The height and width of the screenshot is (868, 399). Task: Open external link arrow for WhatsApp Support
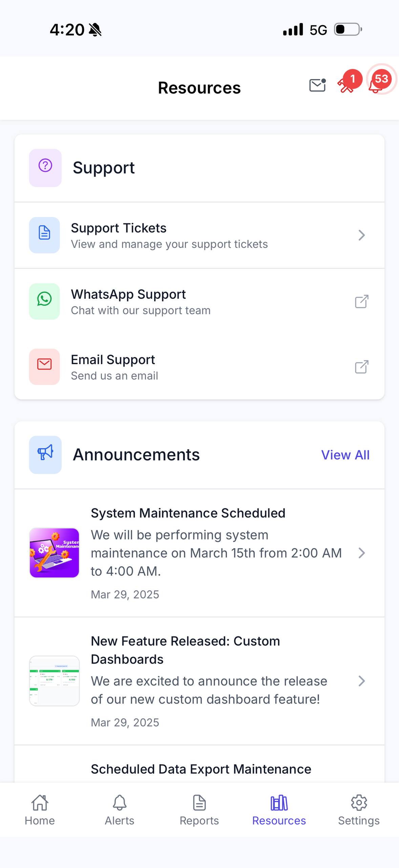pos(361,301)
